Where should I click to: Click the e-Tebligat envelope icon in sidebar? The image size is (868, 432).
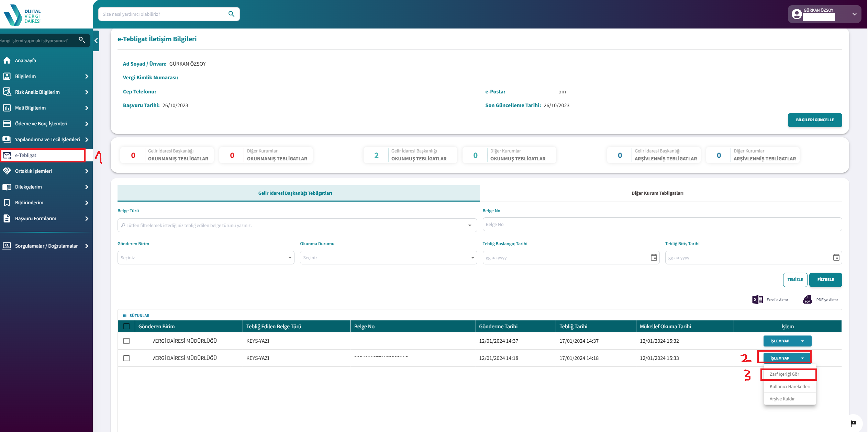coord(7,155)
